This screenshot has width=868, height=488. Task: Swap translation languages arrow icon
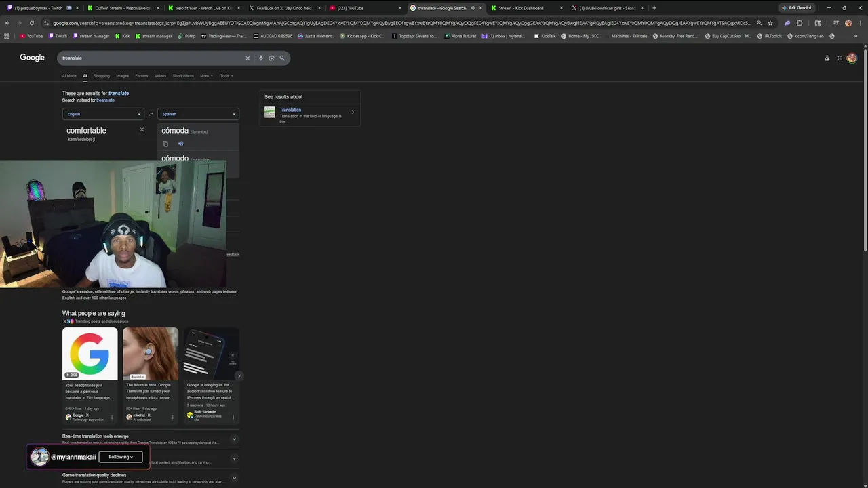(151, 114)
